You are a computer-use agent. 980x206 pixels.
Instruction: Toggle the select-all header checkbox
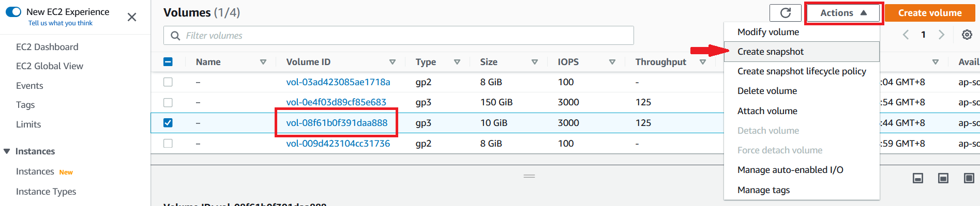point(168,62)
